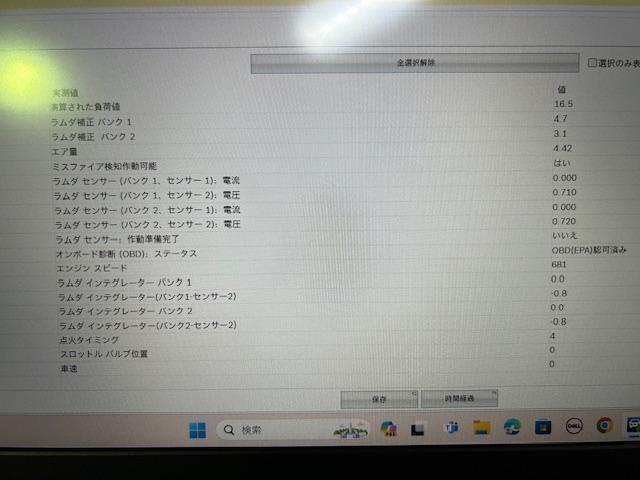Viewport: 640px width, 480px height.
Task: Open Copilot from the taskbar
Action: [x=388, y=429]
